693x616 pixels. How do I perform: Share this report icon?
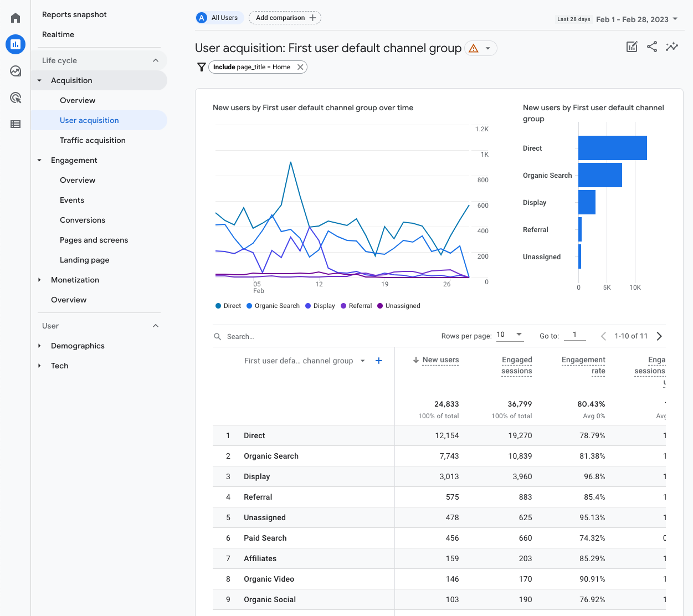tap(652, 47)
